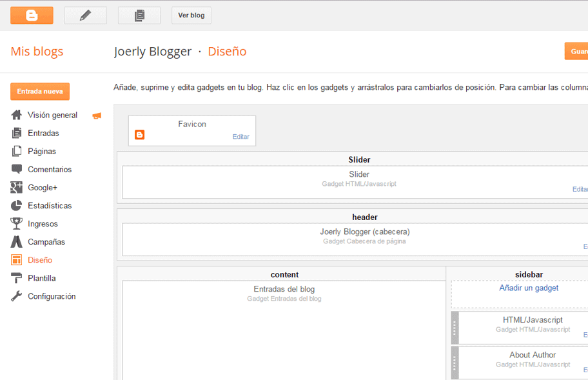Open Configuración settings
Viewport: 588px width, 380px height.
(52, 296)
